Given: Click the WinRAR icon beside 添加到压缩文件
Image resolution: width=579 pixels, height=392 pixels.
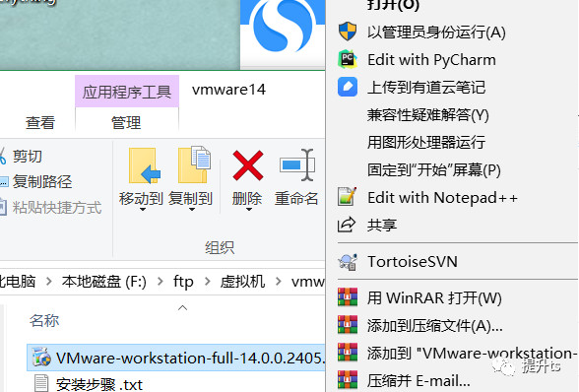Looking at the screenshot, I should click(x=348, y=325).
